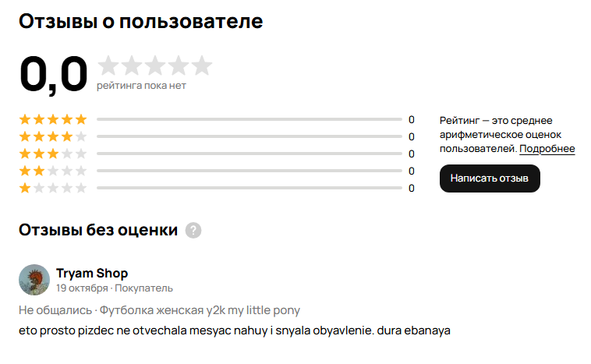Click the two-star progress bar
591x364 pixels.
tap(249, 171)
